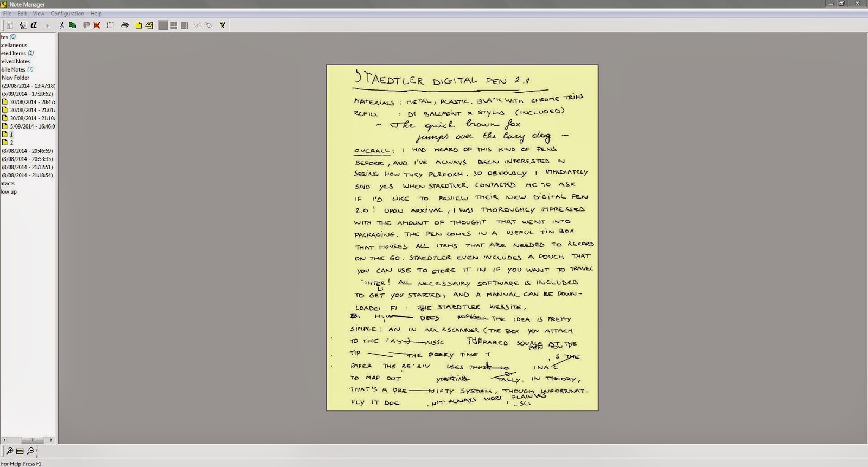Open the Configuration menu
Viewport: 868px width, 467px height.
coord(67,14)
